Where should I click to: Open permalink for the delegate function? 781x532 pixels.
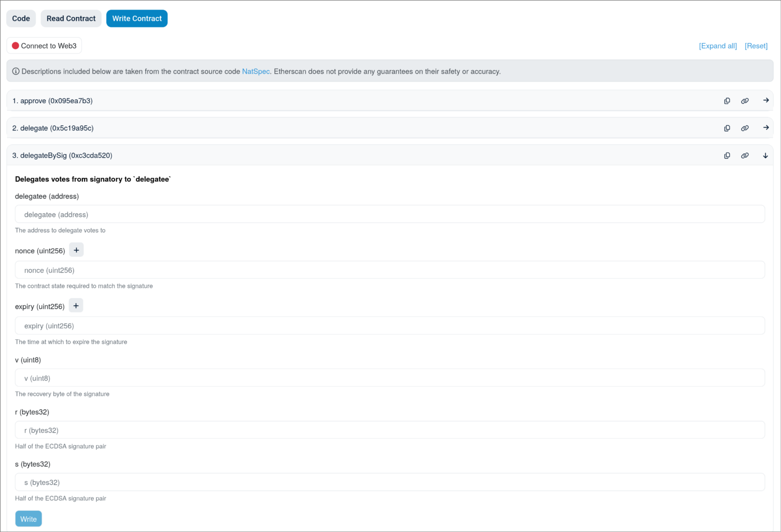(745, 128)
